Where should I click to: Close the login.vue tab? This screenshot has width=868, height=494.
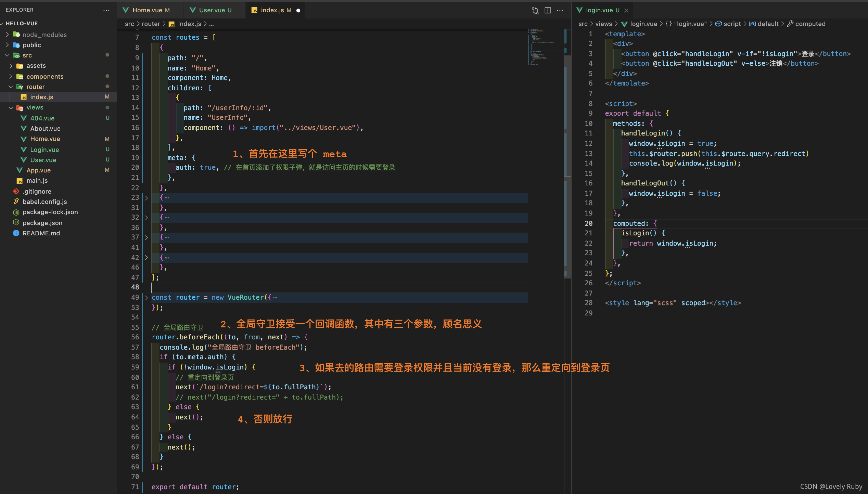(626, 11)
